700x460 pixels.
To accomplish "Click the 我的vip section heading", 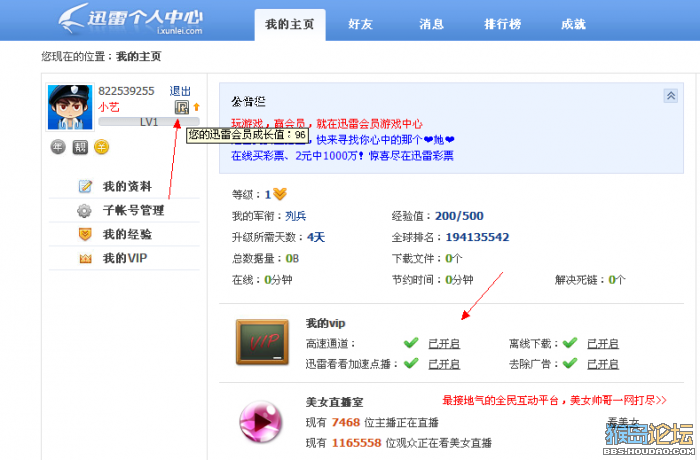I will coord(325,323).
